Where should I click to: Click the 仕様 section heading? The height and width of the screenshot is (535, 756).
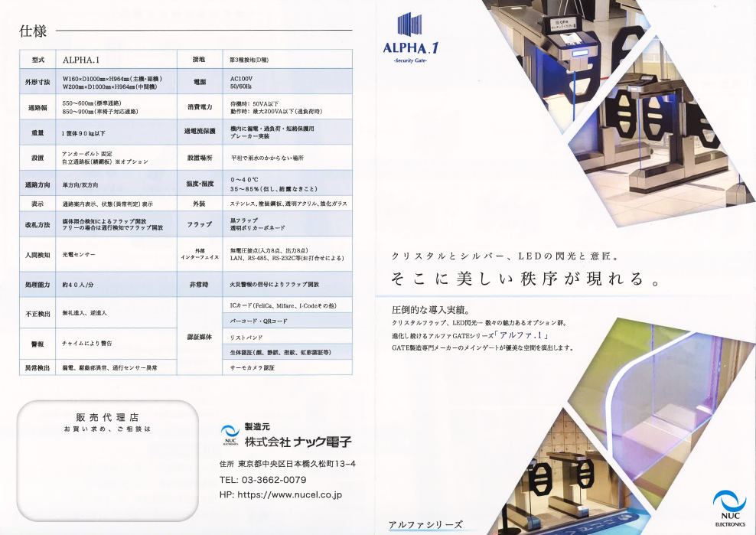click(x=33, y=31)
